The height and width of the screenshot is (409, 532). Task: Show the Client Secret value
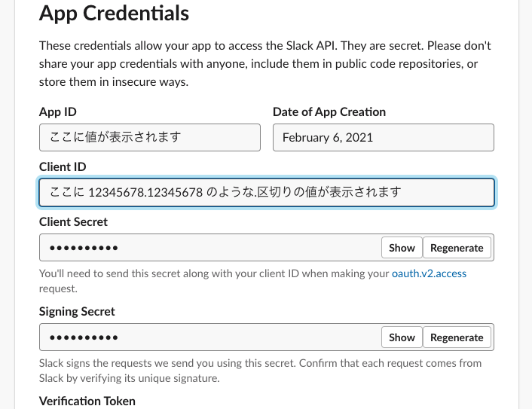click(x=402, y=247)
